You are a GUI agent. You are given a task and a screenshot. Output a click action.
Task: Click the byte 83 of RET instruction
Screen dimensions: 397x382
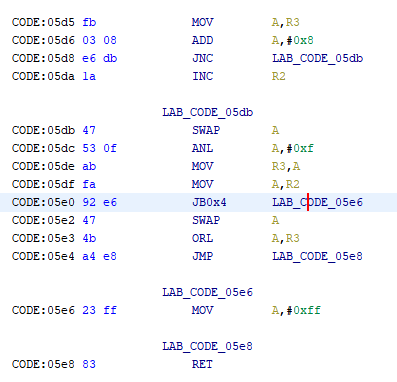89,364
